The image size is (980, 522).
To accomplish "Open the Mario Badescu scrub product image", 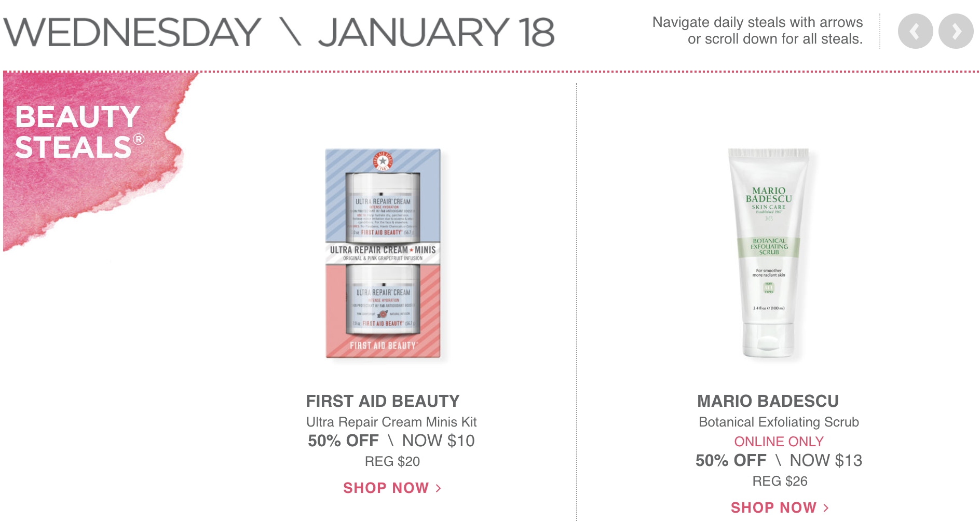I will (769, 253).
